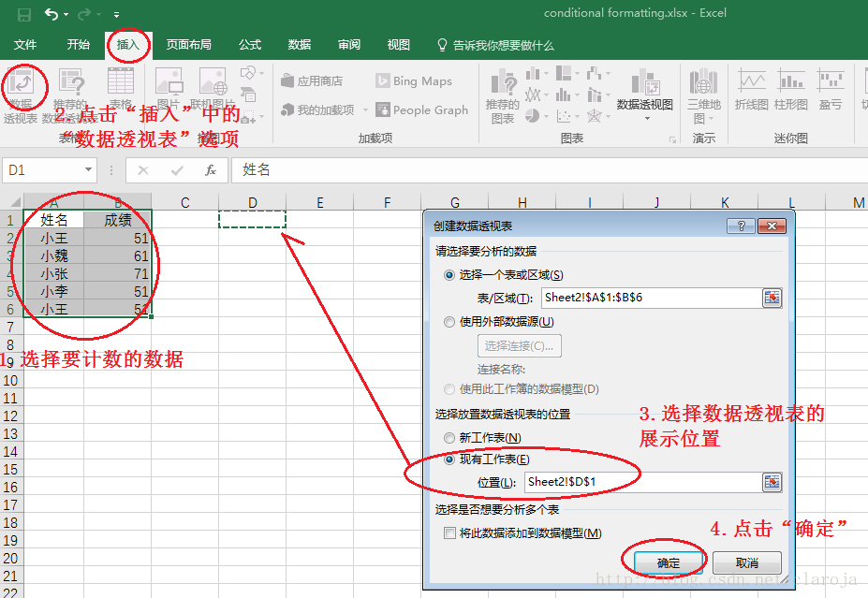
Task: Switch to the Formulas (公式) tab
Action: coord(250,45)
